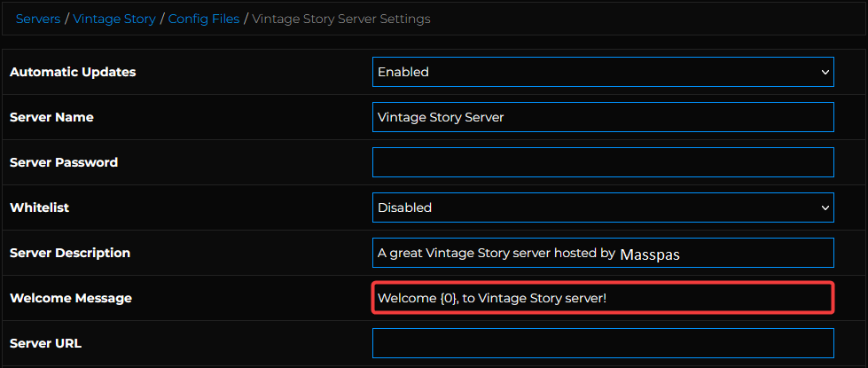
Task: Click the Server URL row label
Action: pos(46,343)
